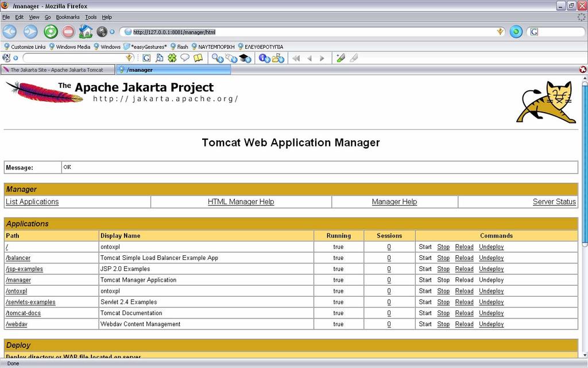Open the small dropdown next to globe icon
Screen dimensions: 588x368
click(x=112, y=32)
